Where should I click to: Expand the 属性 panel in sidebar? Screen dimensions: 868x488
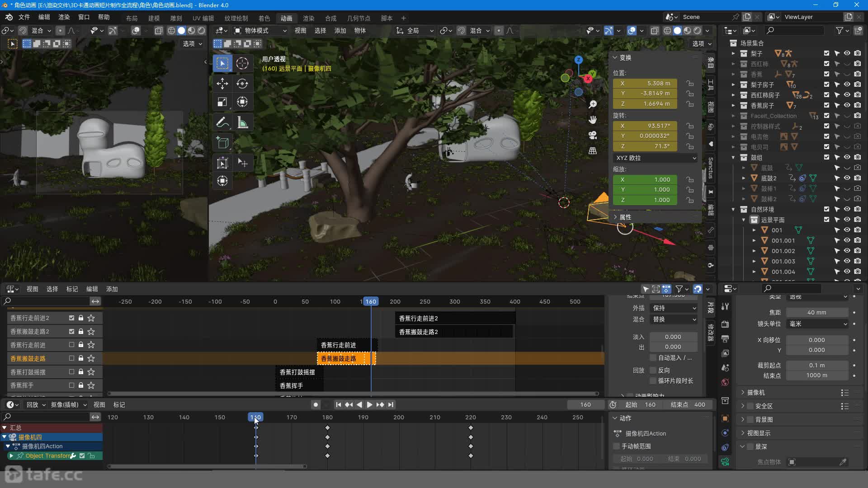coord(624,217)
